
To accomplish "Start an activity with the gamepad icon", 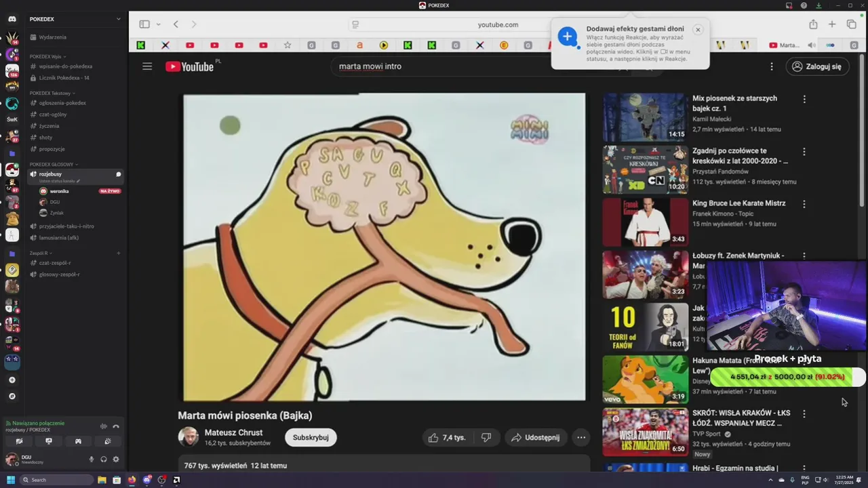I will click(x=78, y=441).
